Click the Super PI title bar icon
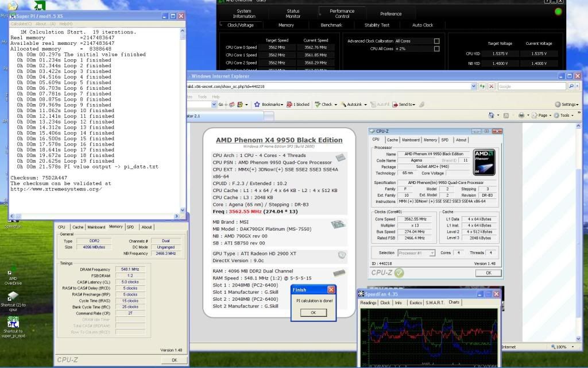The height and width of the screenshot is (368, 588). tap(13, 16)
